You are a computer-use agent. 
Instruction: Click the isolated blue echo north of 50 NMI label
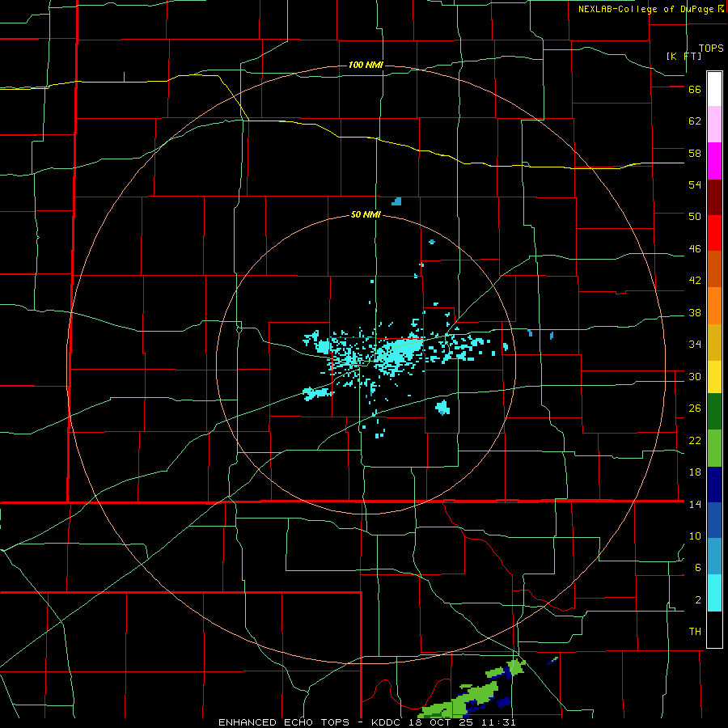[396, 201]
